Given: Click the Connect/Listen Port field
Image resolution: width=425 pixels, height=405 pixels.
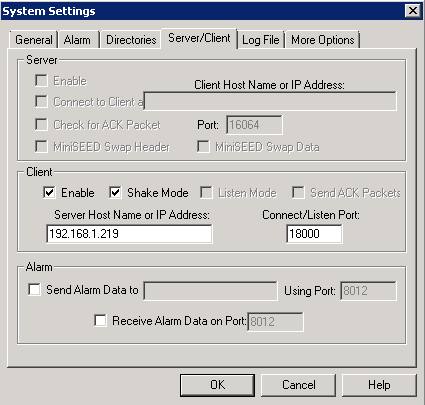Looking at the screenshot, I should tap(314, 234).
